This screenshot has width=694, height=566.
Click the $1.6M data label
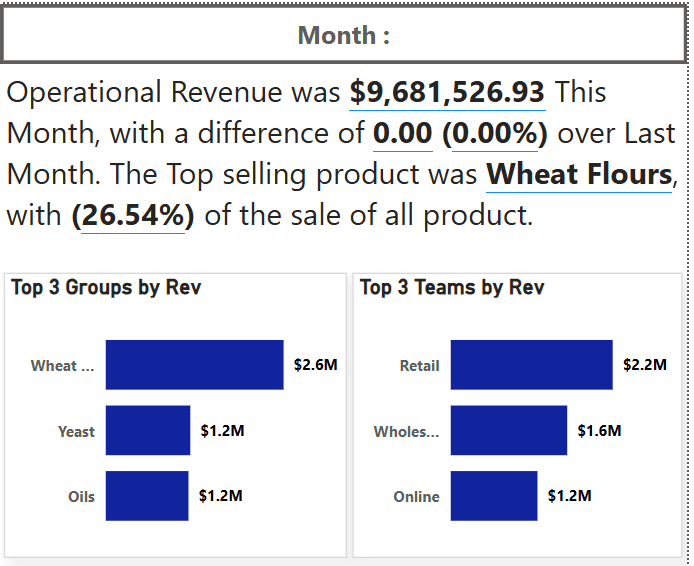pyautogui.click(x=599, y=431)
